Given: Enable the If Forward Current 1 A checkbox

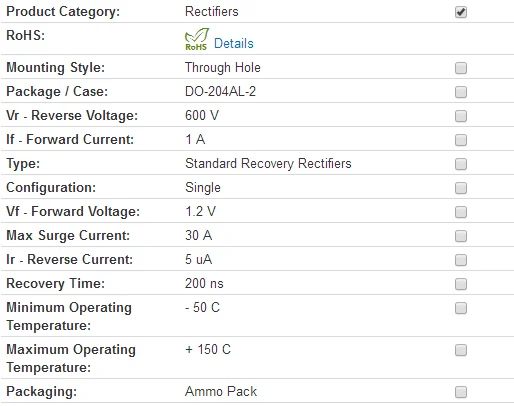Looking at the screenshot, I should 461,140.
